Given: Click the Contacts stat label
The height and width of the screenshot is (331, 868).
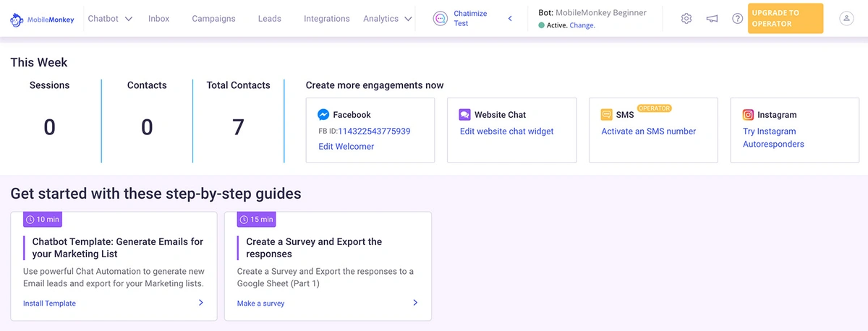Looking at the screenshot, I should point(147,85).
